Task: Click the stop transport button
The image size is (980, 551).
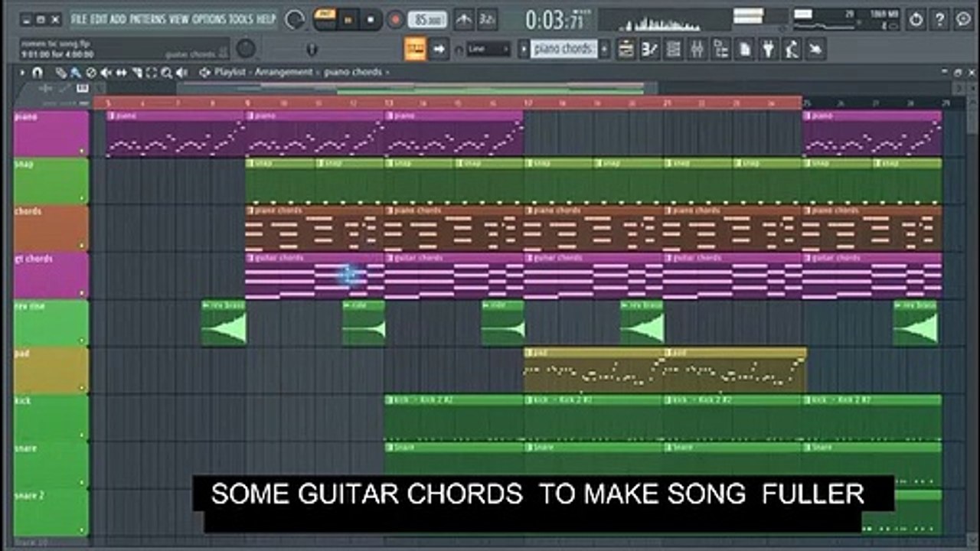Action: [x=371, y=19]
